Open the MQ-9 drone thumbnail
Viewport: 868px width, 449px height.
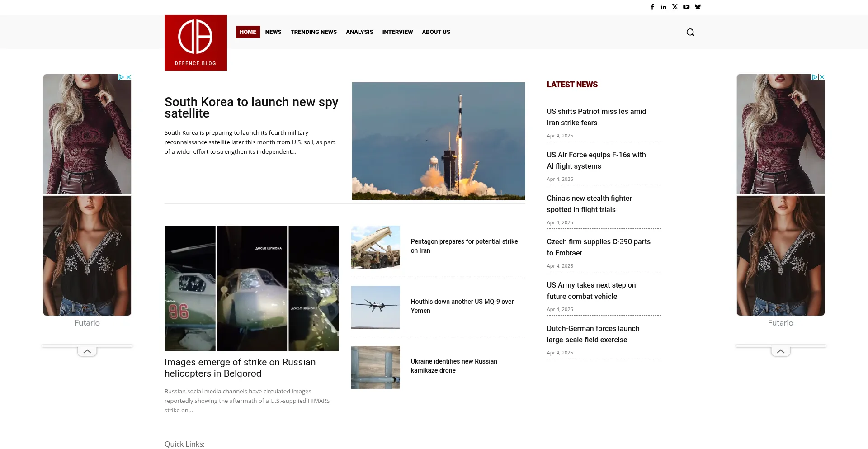[x=375, y=307]
